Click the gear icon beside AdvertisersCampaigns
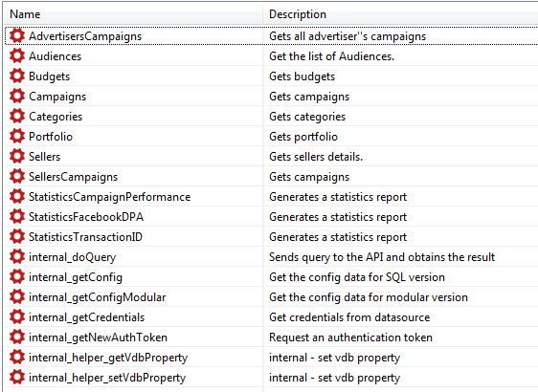 pyautogui.click(x=17, y=35)
